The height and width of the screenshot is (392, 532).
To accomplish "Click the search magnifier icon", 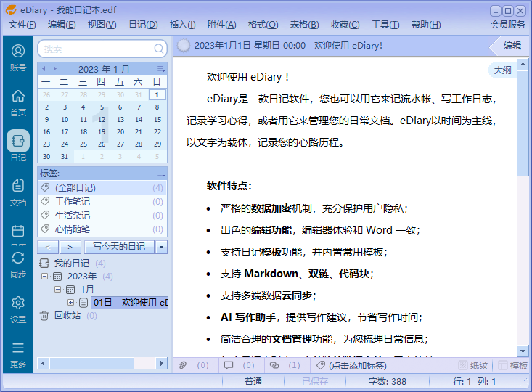I will point(159,49).
